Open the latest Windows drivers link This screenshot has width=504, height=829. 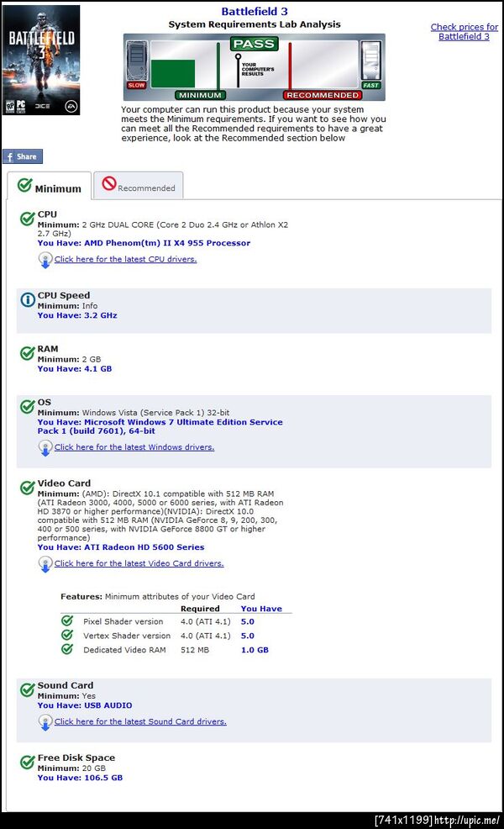(x=134, y=447)
